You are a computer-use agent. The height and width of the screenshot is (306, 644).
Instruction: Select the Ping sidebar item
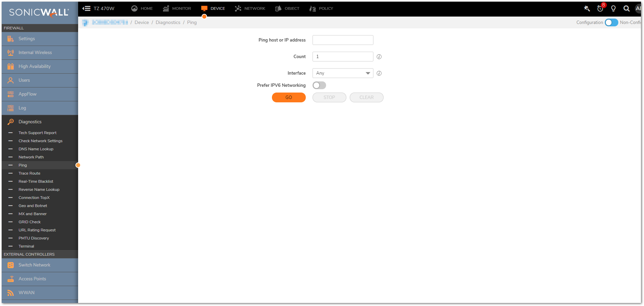[40, 165]
